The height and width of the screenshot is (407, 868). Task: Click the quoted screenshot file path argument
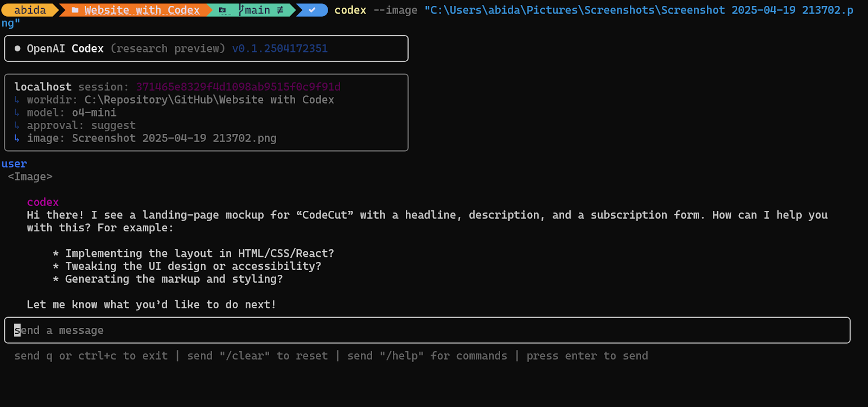tap(639, 10)
